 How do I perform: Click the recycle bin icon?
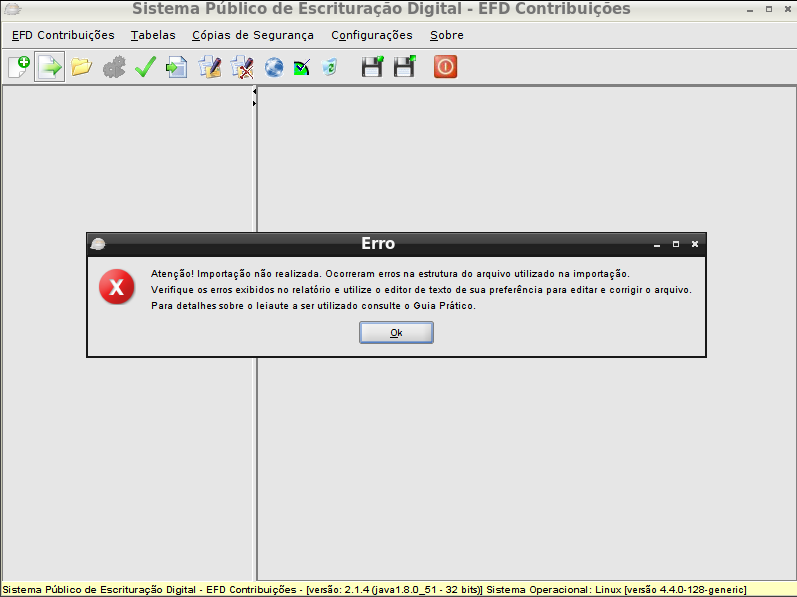[329, 67]
